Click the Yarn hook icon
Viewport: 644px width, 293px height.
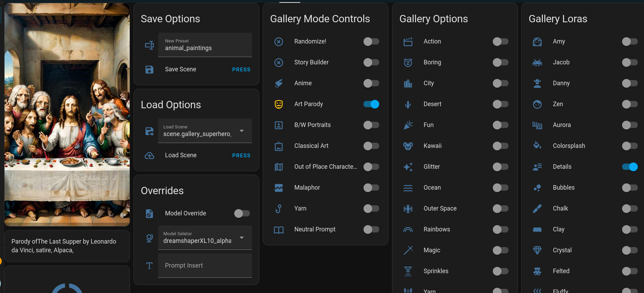279,208
